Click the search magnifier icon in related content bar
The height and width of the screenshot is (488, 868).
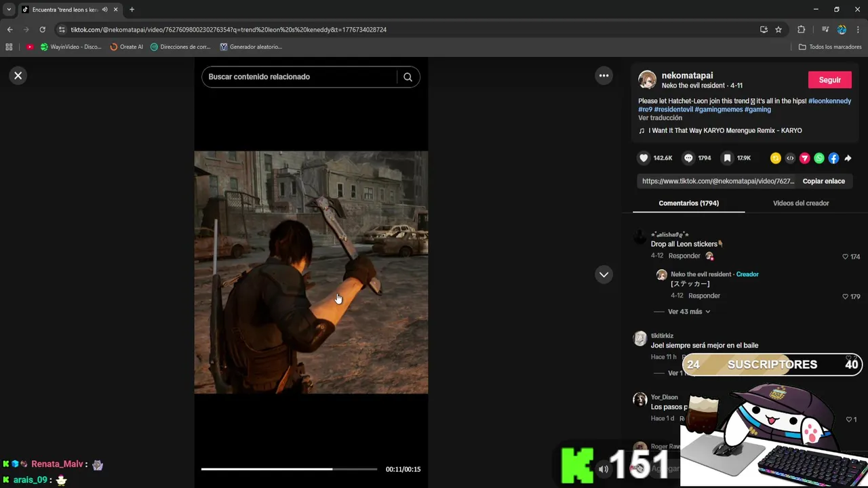click(x=408, y=77)
